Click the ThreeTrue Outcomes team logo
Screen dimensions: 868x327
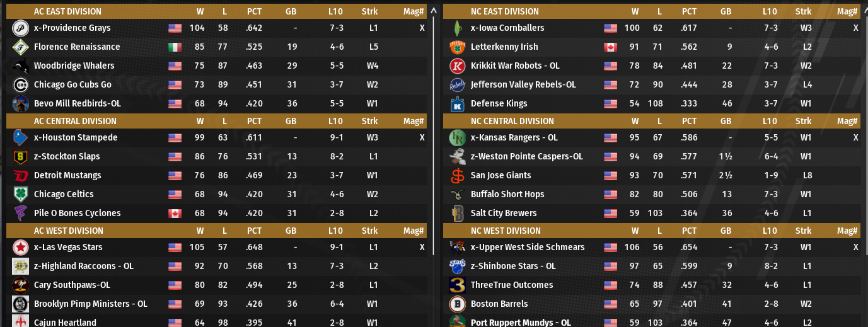point(457,285)
